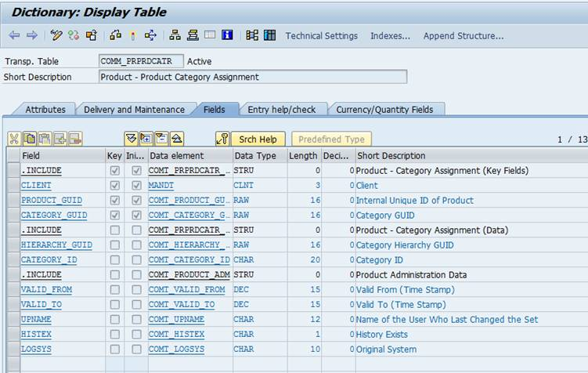Toggle Key checkbox for CLIENT field

[x=115, y=186]
